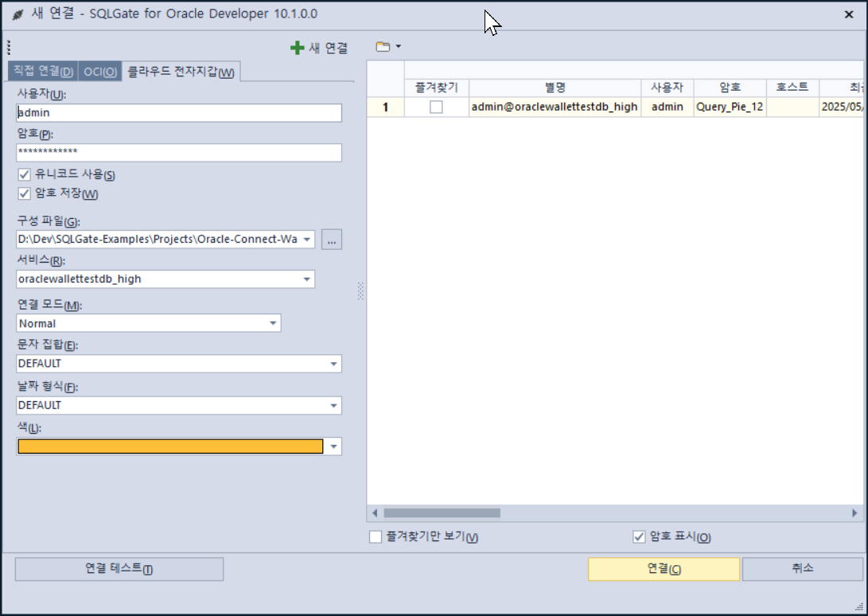Switch to the 직접 연결 tab
This screenshot has width=868, height=616.
click(x=43, y=72)
